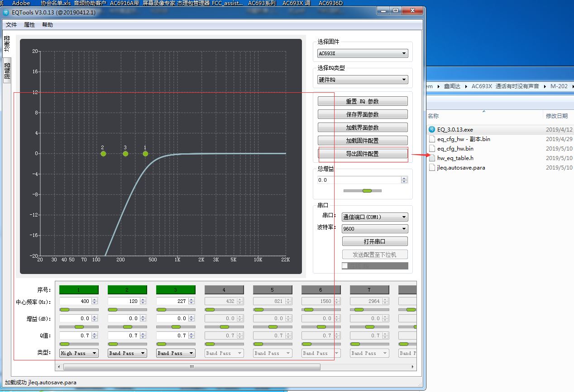Open the 选择EQ类型 dropdown showing 硬件EQ
The height and width of the screenshot is (392, 574).
coord(363,80)
